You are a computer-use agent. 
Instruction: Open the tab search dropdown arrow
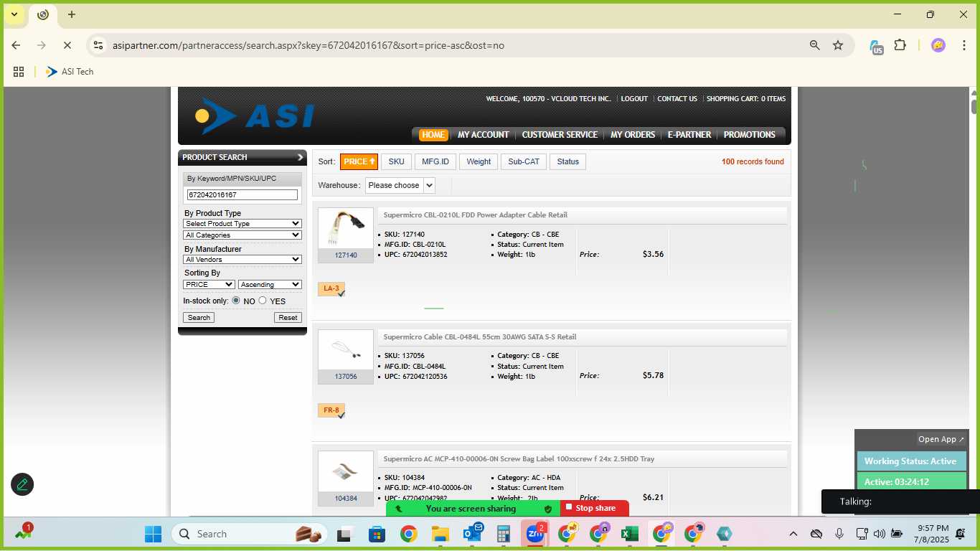click(x=14, y=14)
